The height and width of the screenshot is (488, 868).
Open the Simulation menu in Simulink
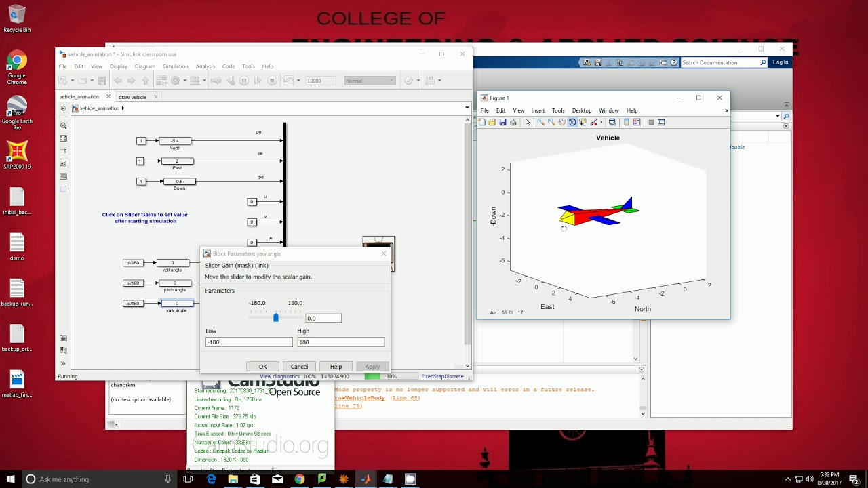[175, 66]
